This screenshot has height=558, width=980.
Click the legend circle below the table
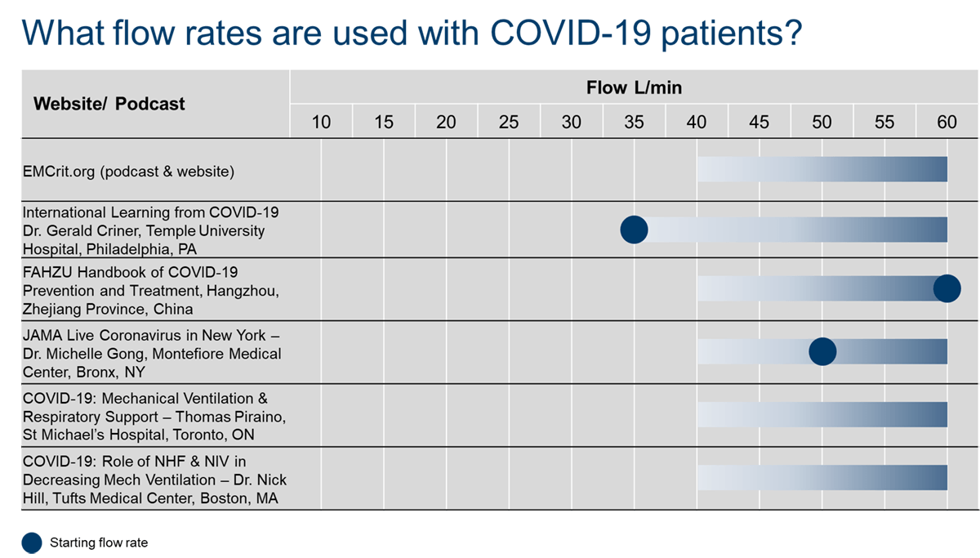click(x=32, y=542)
